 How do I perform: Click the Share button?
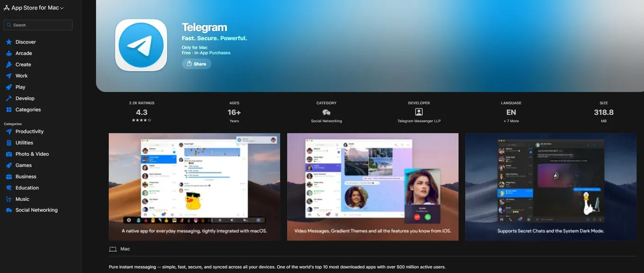[197, 64]
